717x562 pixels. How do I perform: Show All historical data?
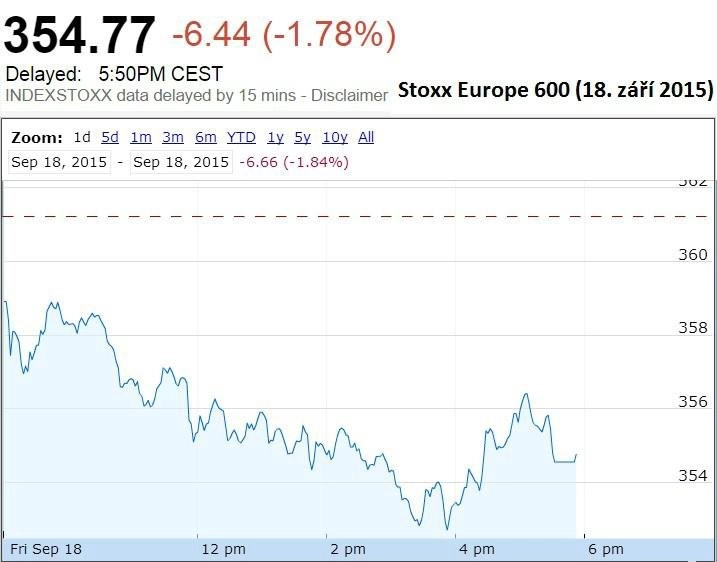(x=366, y=137)
